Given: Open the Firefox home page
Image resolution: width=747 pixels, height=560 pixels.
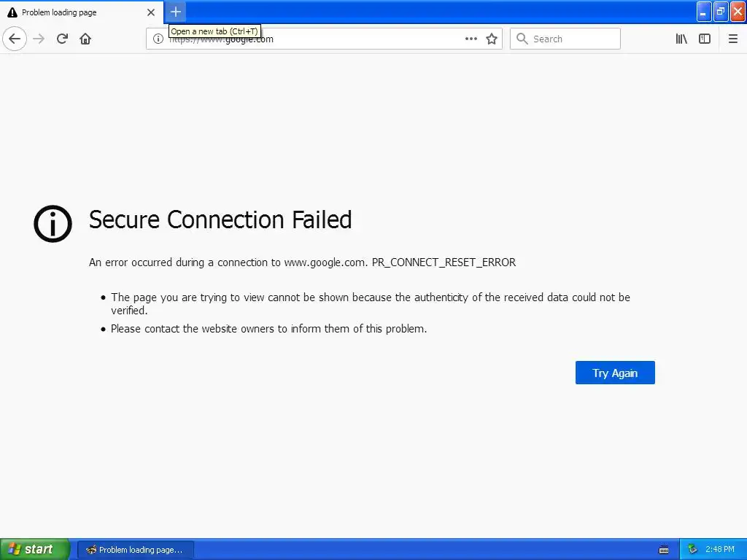Looking at the screenshot, I should point(85,39).
